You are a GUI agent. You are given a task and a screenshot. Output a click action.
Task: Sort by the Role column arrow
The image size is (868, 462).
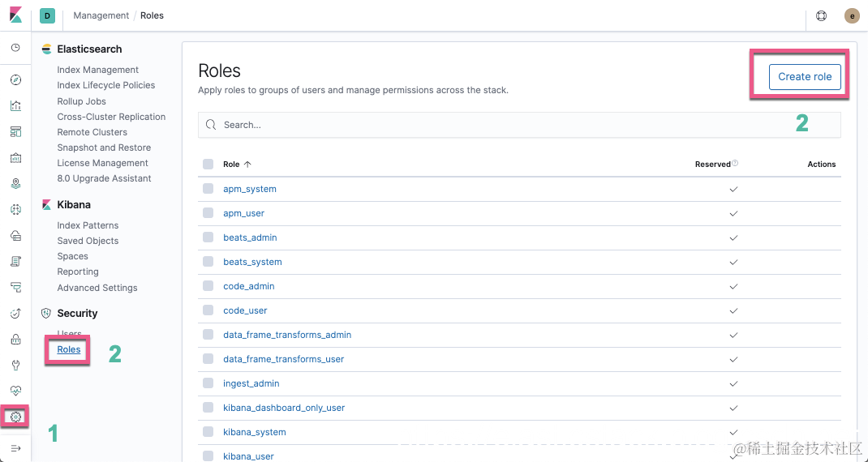click(x=247, y=165)
